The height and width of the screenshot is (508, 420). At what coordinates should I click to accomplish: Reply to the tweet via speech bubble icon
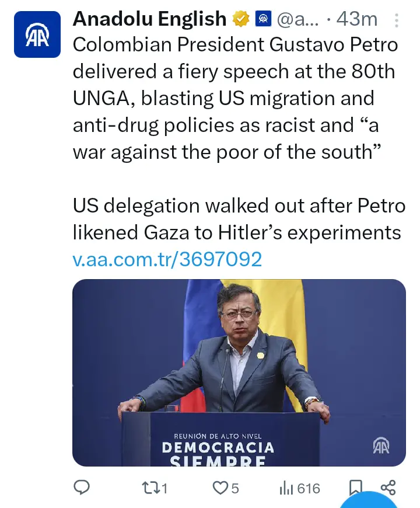click(82, 488)
